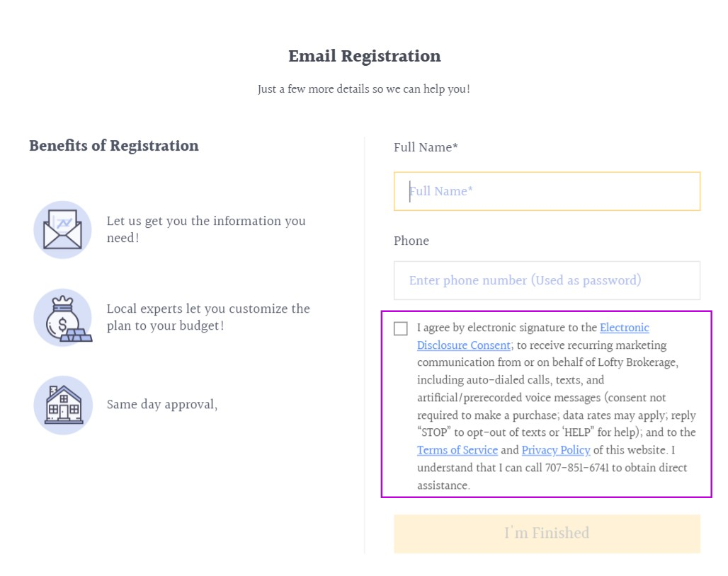The width and height of the screenshot is (728, 576).
Task: Click the Phone field label
Action: 411,241
